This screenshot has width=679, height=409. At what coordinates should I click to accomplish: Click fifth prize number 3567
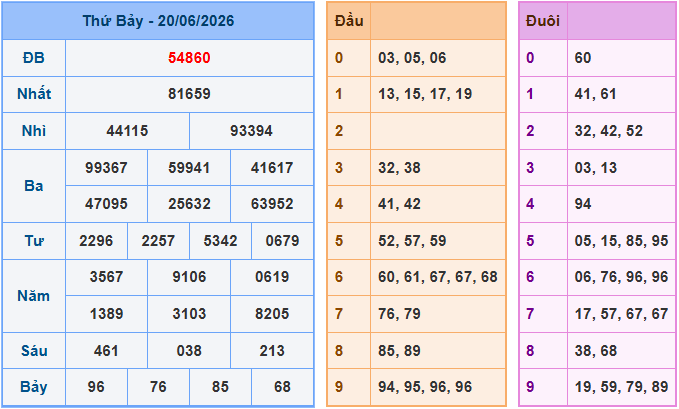[x=106, y=277]
